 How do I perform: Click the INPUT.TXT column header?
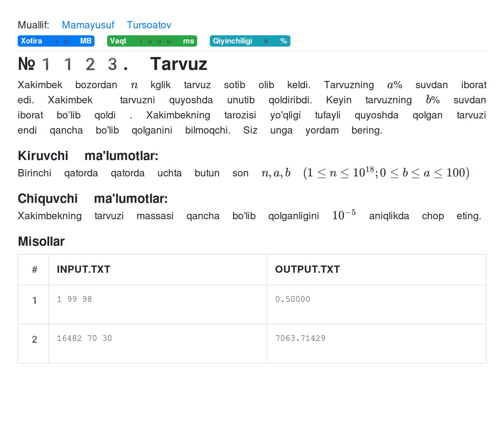click(x=83, y=269)
